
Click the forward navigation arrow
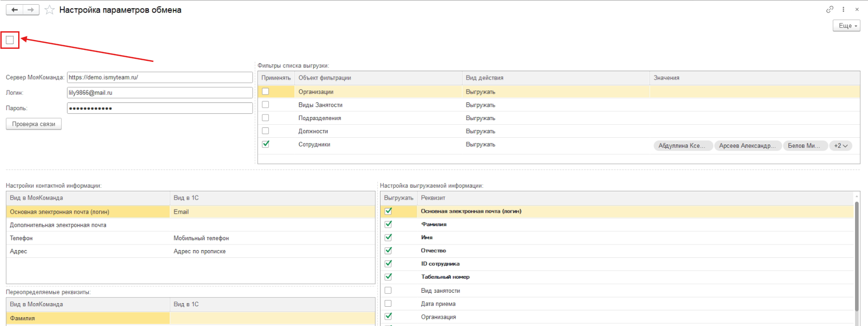(31, 10)
